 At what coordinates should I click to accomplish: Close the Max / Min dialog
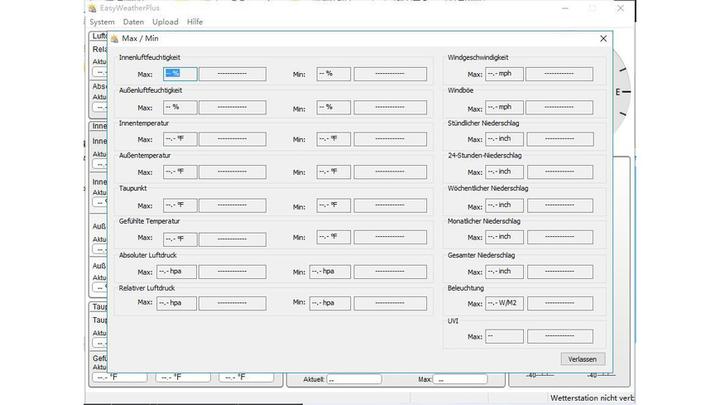[x=602, y=39]
